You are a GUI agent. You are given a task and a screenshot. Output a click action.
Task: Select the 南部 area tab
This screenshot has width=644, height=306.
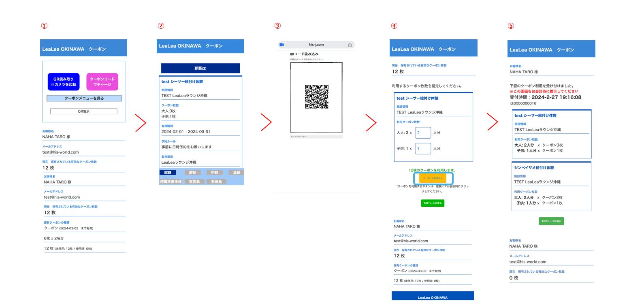pyautogui.click(x=192, y=173)
